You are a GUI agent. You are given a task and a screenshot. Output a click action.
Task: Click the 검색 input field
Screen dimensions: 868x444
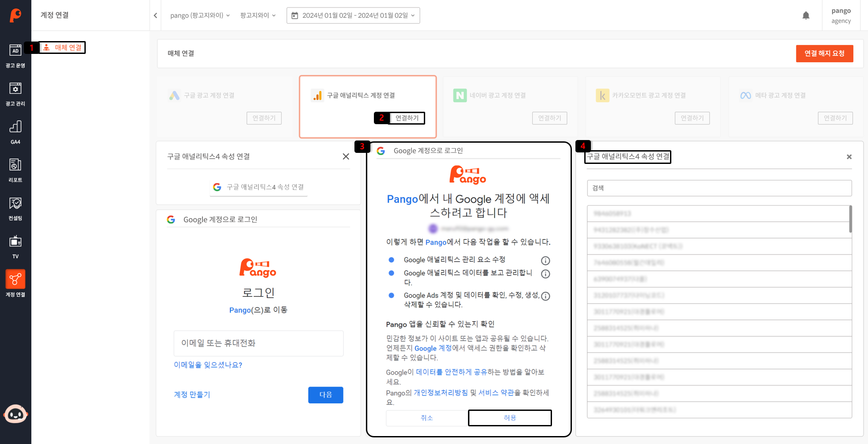click(719, 188)
